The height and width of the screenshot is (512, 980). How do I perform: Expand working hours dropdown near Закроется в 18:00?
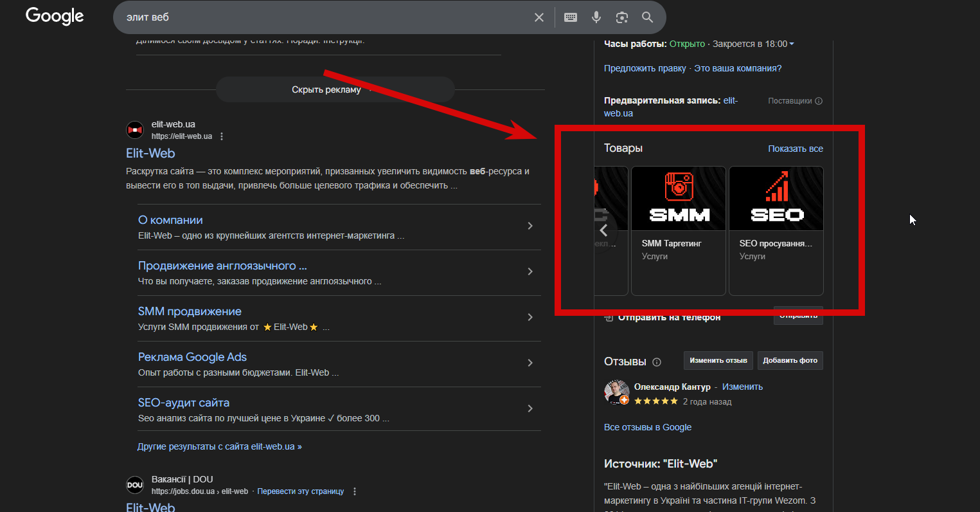792,44
